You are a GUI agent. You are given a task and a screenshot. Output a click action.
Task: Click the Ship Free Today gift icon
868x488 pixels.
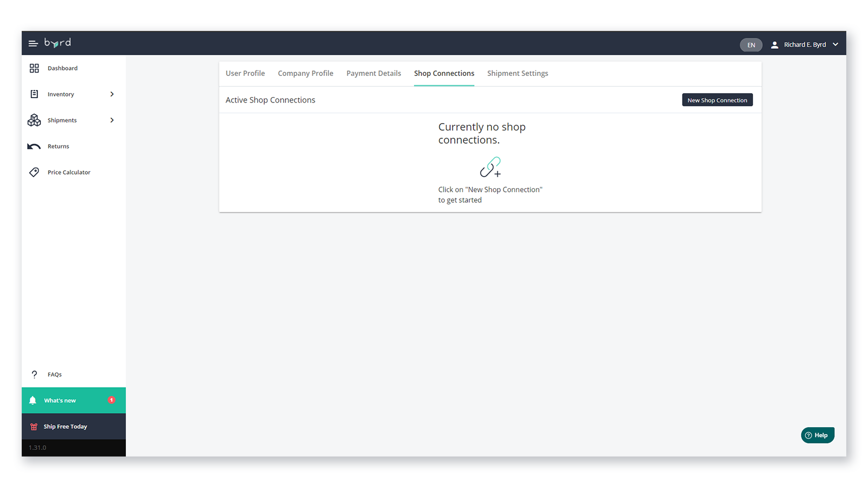(x=34, y=427)
